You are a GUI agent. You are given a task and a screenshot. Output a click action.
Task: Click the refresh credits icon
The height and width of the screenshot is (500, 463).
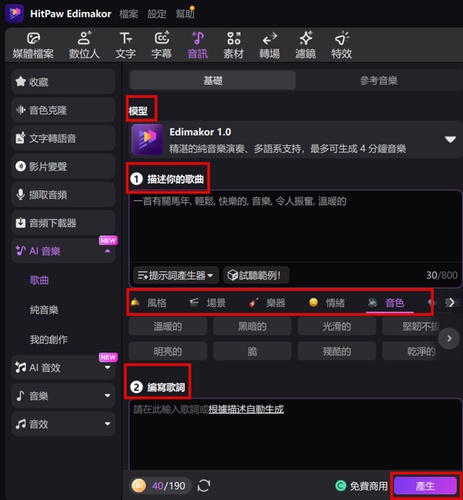pyautogui.click(x=204, y=486)
